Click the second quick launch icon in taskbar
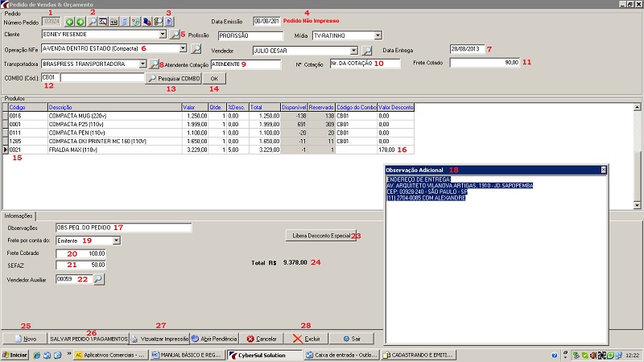The height and width of the screenshot is (362, 644). (47, 355)
